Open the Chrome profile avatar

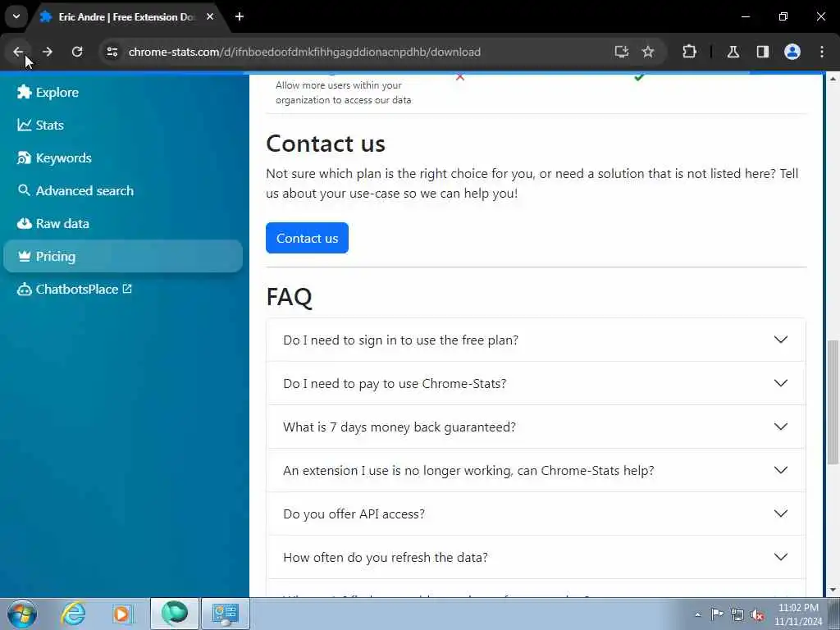tap(792, 52)
